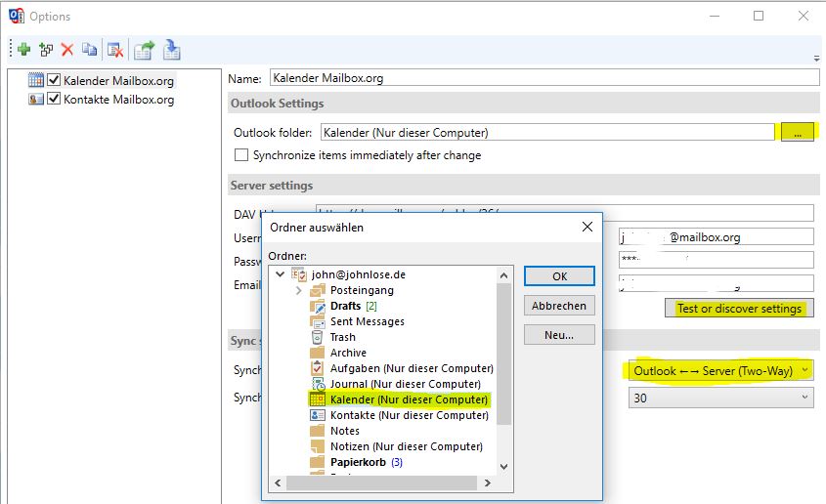
Task: Add a new sync profile (green plus)
Action: [x=23, y=50]
